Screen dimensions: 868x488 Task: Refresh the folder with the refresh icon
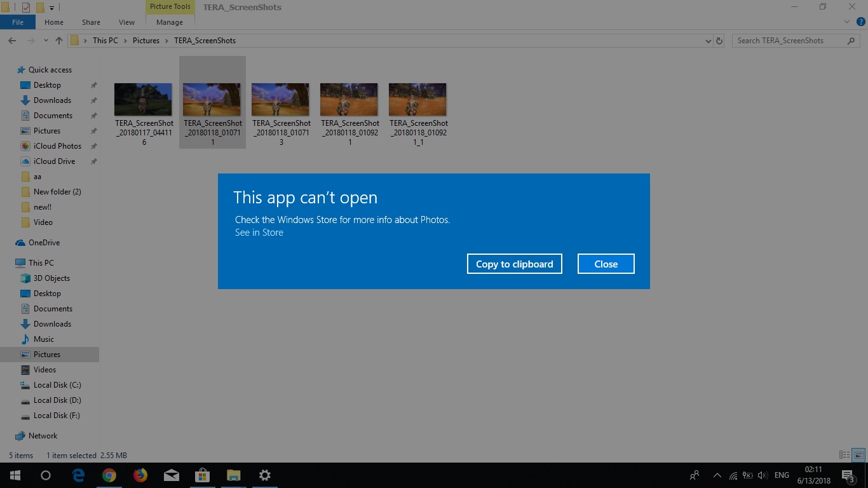pos(719,41)
